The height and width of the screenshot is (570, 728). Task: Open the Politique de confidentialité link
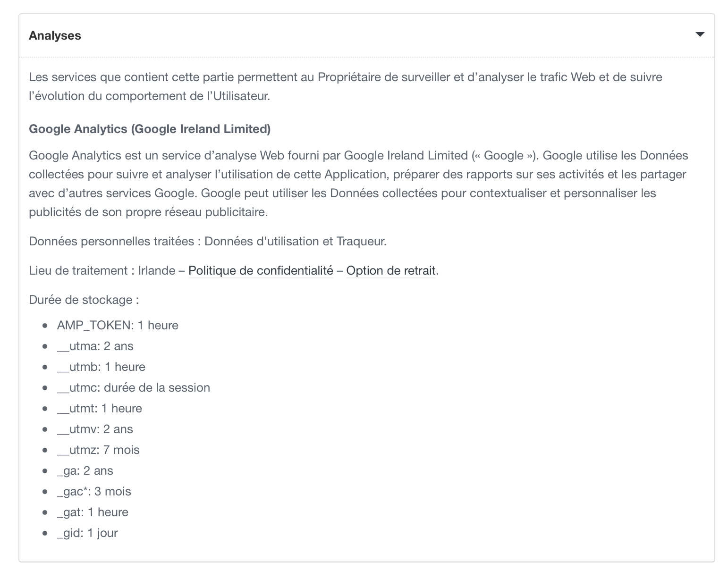(x=261, y=271)
